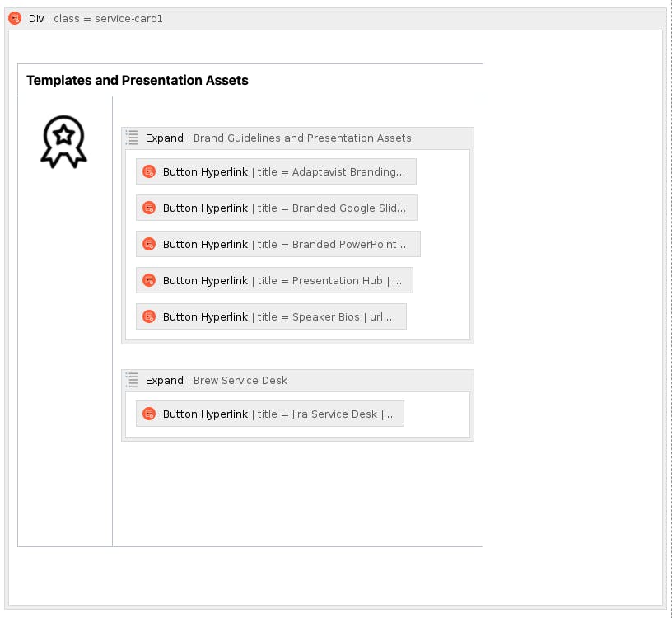
Task: Select the Presentation Hub Button Hyperlink macro
Action: [274, 280]
